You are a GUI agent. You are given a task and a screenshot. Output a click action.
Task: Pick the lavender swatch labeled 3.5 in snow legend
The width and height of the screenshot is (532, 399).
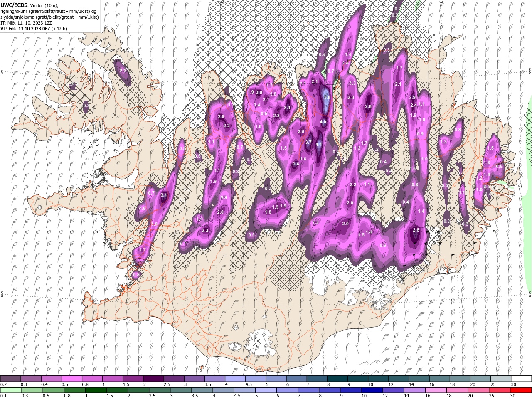tap(214, 379)
